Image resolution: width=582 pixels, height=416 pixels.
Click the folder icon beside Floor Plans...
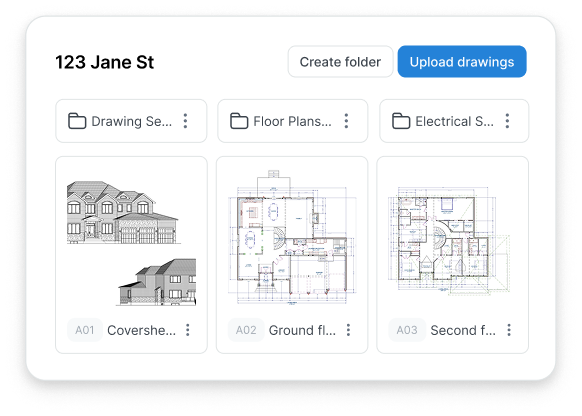239,121
